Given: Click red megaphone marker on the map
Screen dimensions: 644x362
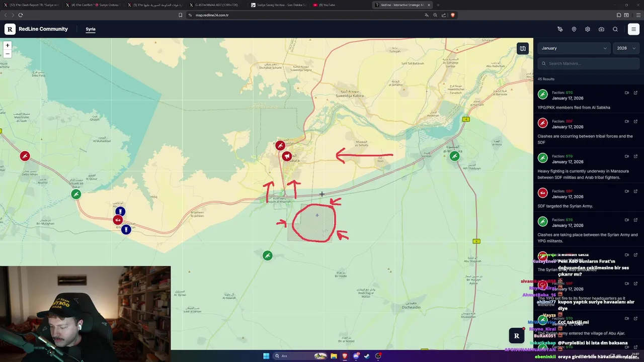Looking at the screenshot, I should 287,156.
